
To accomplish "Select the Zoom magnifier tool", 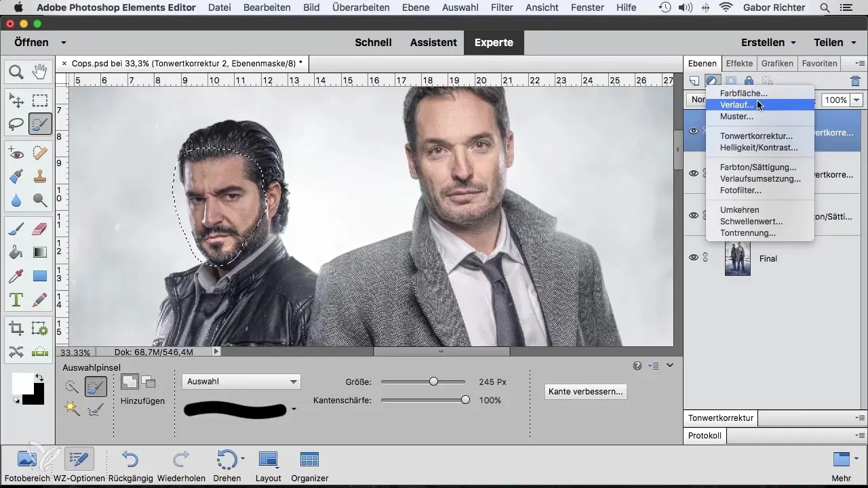I will pos(16,71).
